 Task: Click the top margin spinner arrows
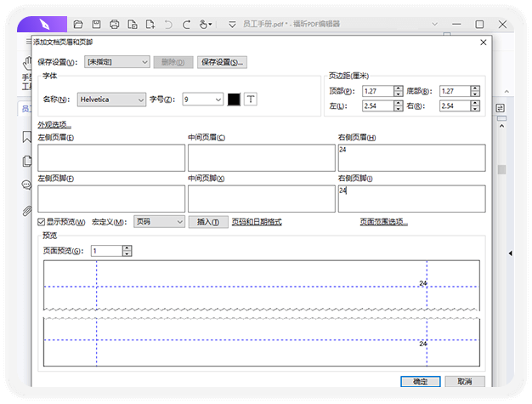click(399, 91)
